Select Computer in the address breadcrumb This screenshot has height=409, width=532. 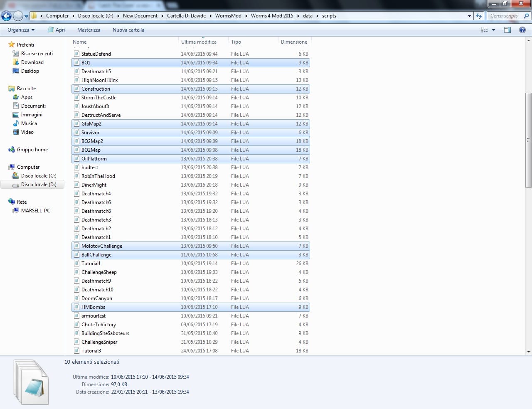point(57,16)
